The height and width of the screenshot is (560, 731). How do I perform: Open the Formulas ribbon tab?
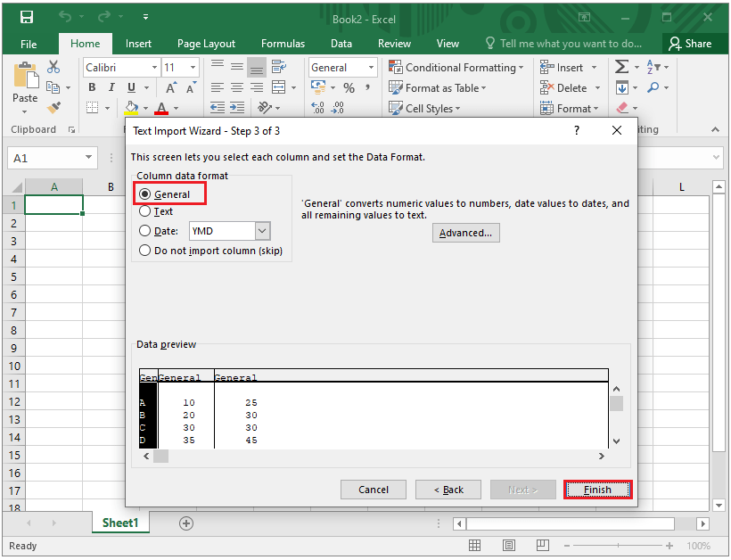coord(283,43)
